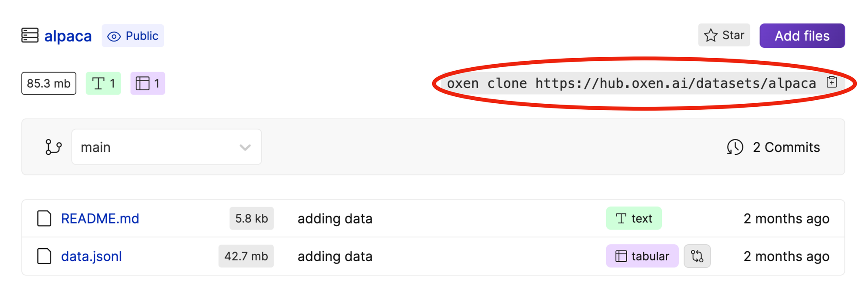Screen dimensions: 868x299
Task: Click the data.jsonl file icon
Action: [x=44, y=256]
